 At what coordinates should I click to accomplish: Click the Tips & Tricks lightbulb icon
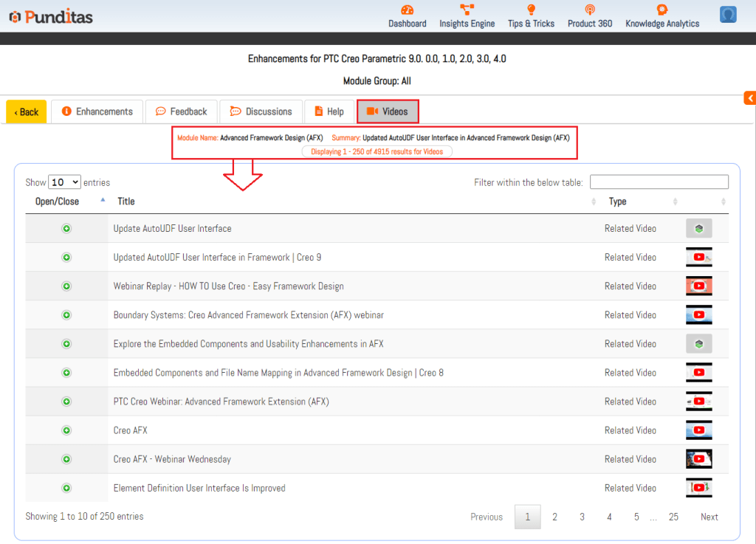coord(531,10)
